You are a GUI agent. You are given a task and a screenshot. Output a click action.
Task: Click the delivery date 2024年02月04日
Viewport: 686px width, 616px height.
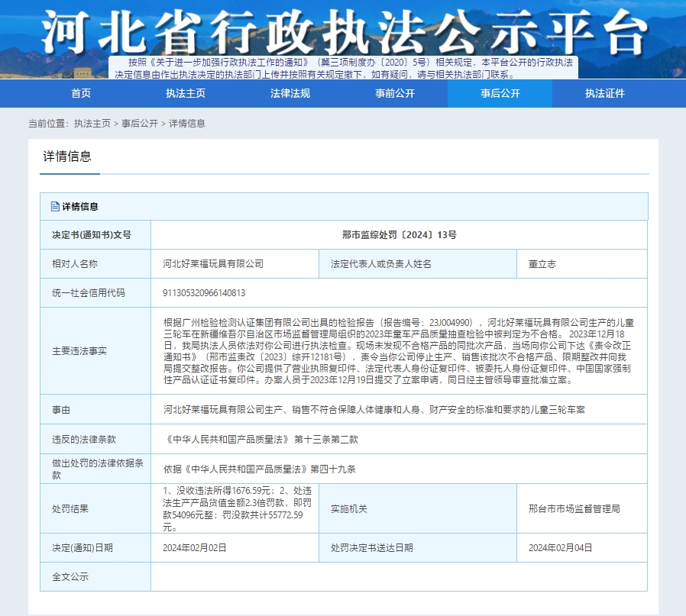point(561,548)
